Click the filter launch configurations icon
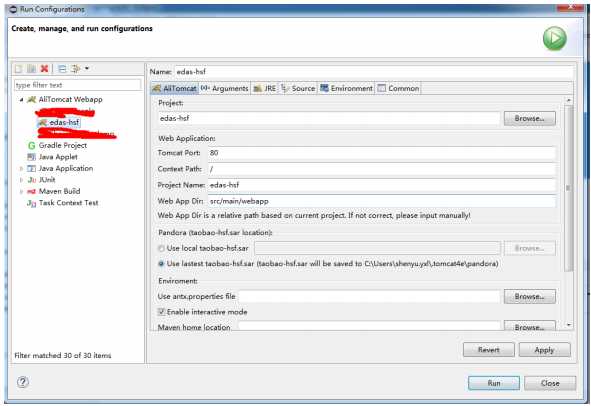This screenshot has height=406, width=591. pyautogui.click(x=76, y=69)
